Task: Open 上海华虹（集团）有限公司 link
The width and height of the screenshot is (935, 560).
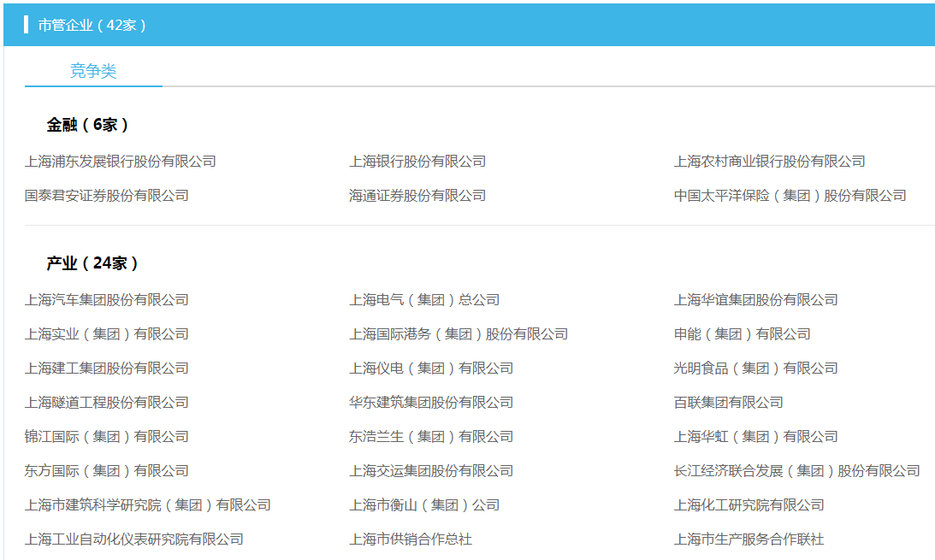Action: coord(756,437)
